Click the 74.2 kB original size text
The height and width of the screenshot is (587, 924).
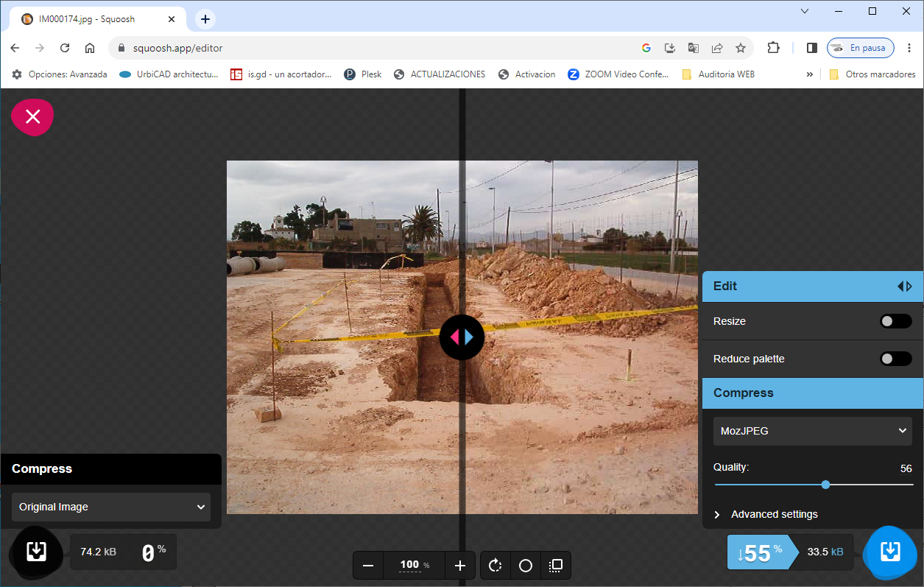coord(98,552)
